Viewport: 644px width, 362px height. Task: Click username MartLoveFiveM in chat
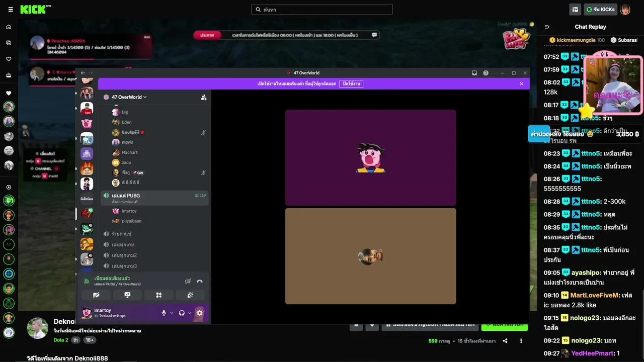pyautogui.click(x=594, y=295)
